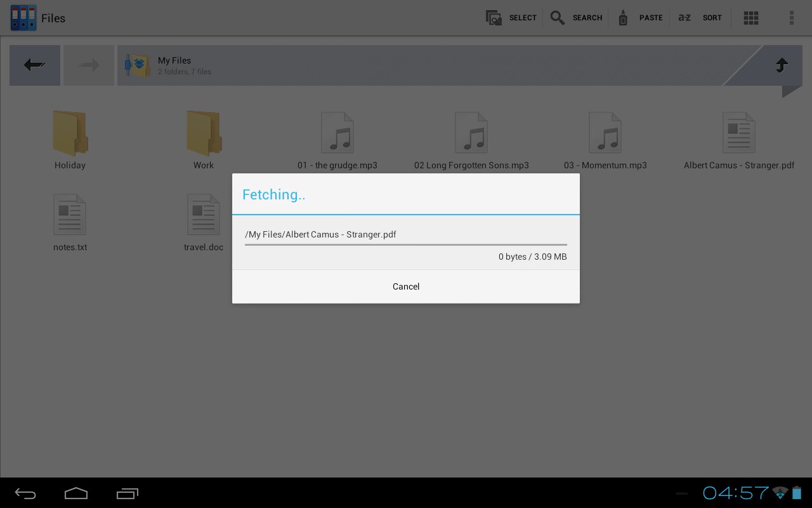Open the overflow menu with three dots
This screenshot has height=508, width=812.
[792, 18]
